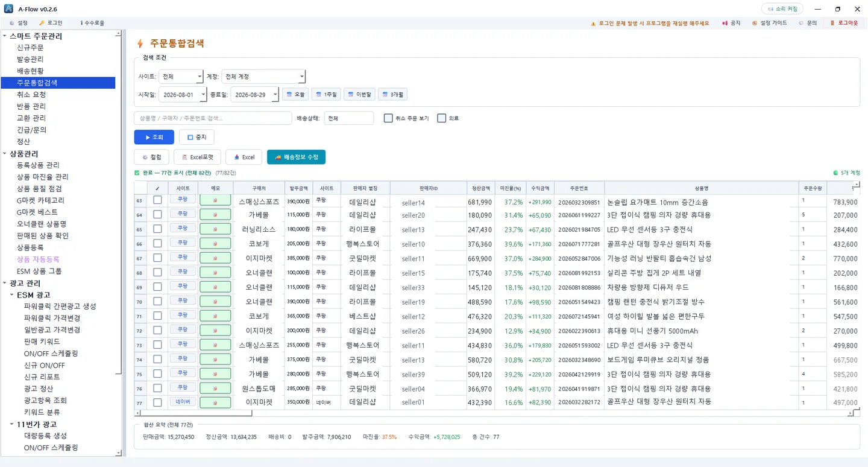The width and height of the screenshot is (868, 467).
Task: Click the warning icon beside login problem notice
Action: [x=593, y=23]
